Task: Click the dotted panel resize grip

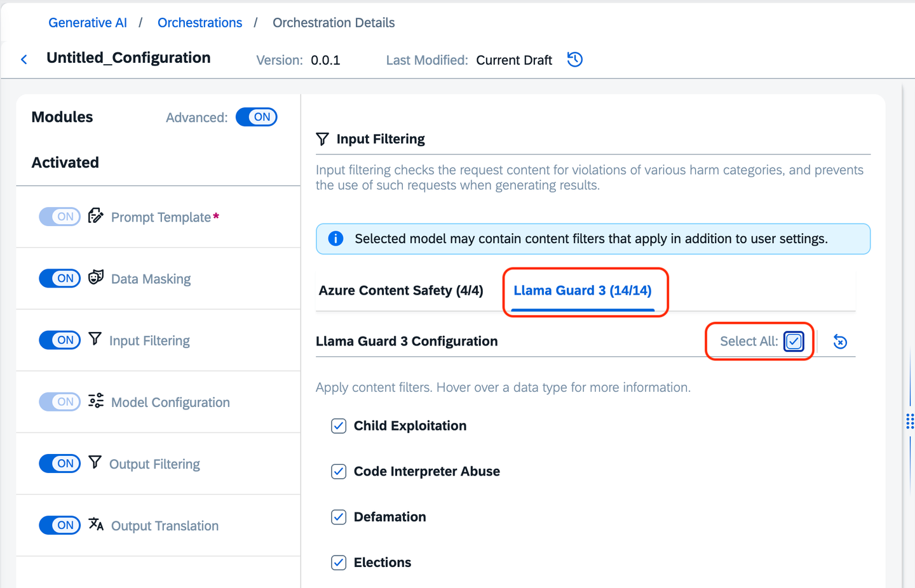Action: (910, 421)
